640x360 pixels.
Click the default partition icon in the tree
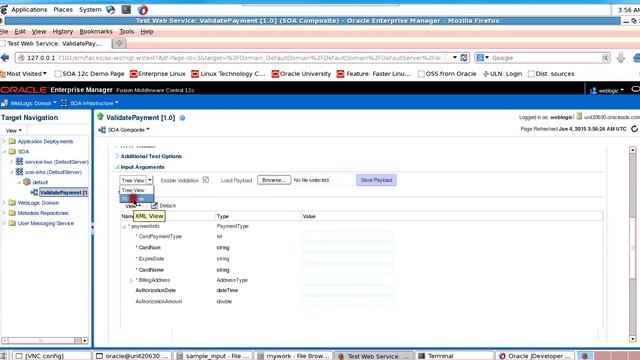(x=27, y=182)
